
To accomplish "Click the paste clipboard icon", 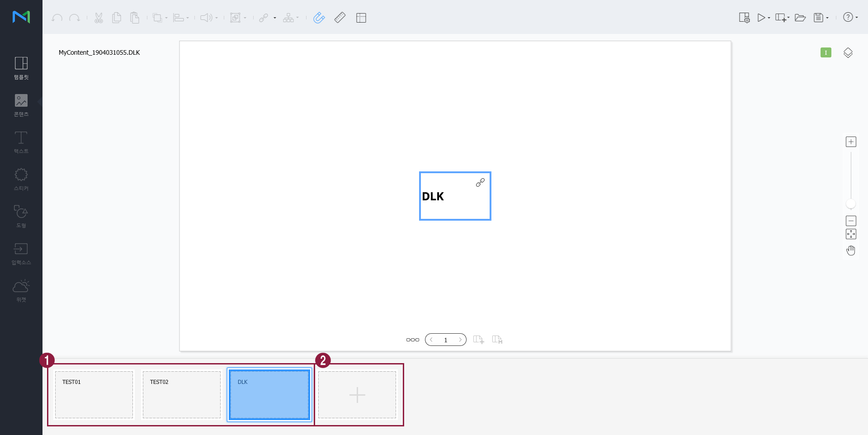I will (x=134, y=18).
